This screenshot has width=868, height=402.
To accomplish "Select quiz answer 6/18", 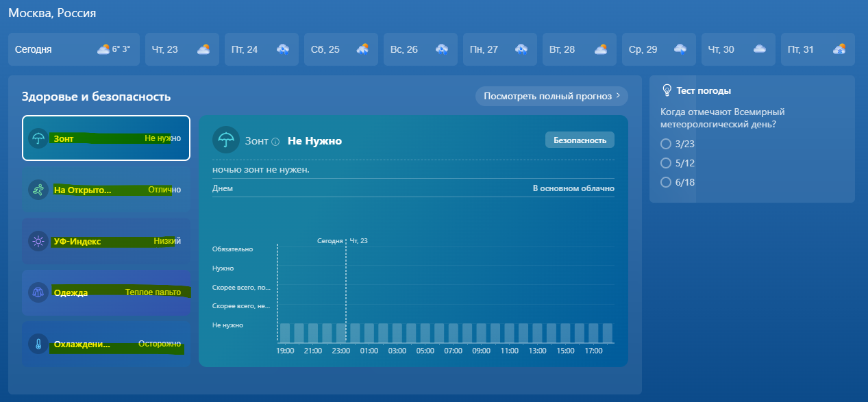I will click(x=665, y=182).
